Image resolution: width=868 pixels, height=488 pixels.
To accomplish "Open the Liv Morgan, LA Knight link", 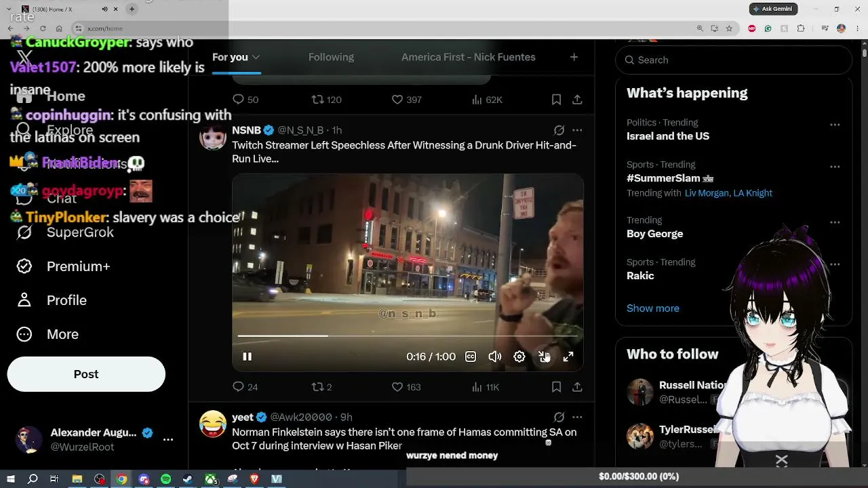I will pos(728,193).
